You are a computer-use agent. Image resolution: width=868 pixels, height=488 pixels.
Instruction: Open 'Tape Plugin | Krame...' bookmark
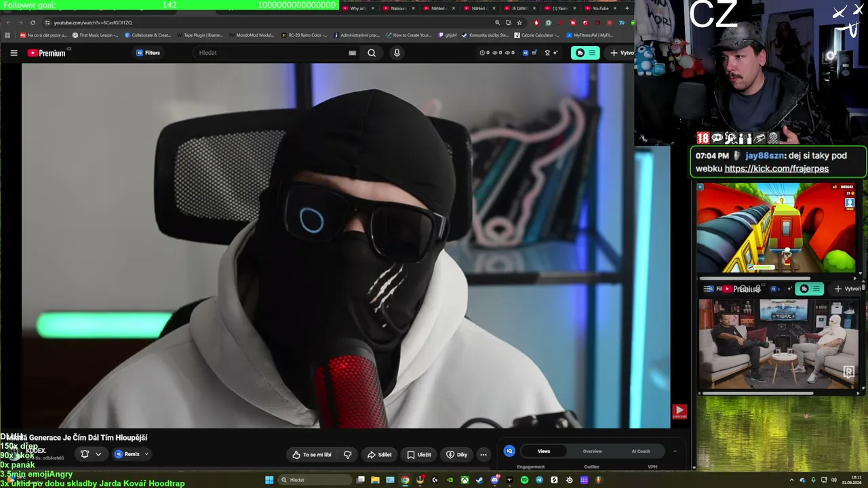(200, 35)
